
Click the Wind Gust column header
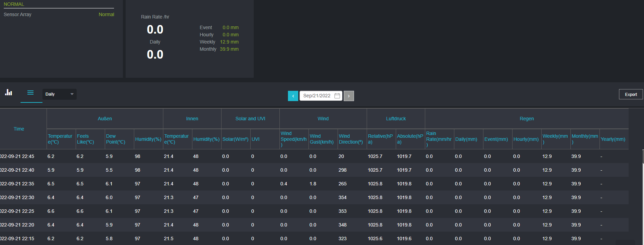pos(321,139)
